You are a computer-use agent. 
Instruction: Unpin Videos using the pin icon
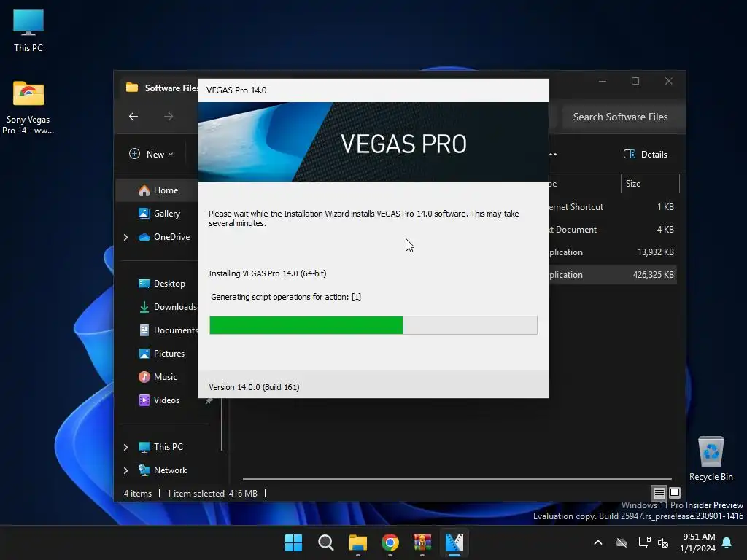(x=209, y=402)
